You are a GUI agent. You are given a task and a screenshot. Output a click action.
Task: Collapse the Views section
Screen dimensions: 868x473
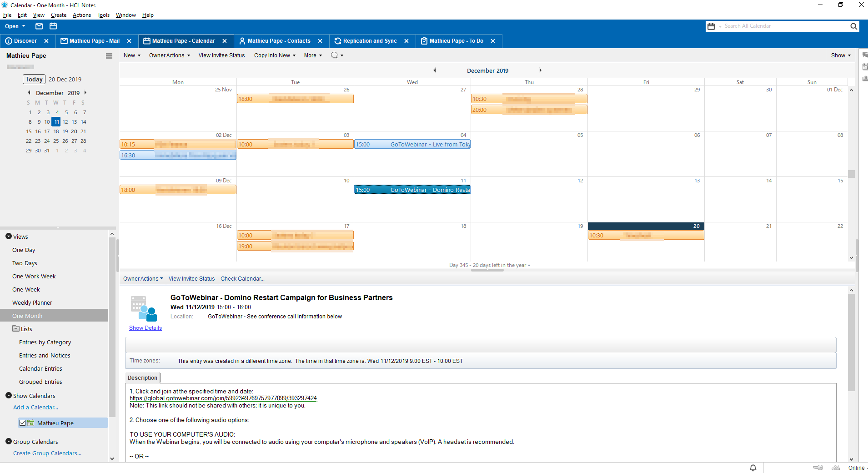click(x=9, y=236)
